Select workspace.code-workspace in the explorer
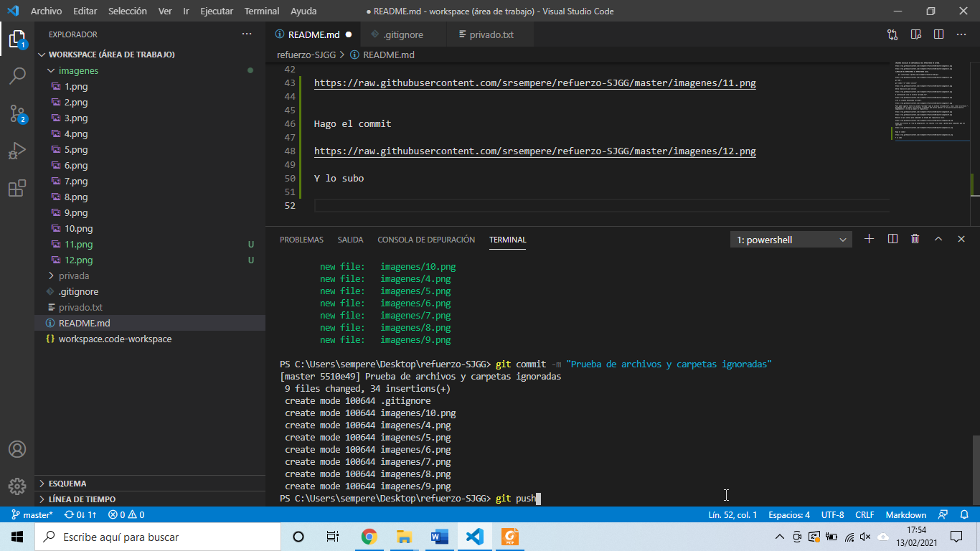980x551 pixels. (150, 339)
